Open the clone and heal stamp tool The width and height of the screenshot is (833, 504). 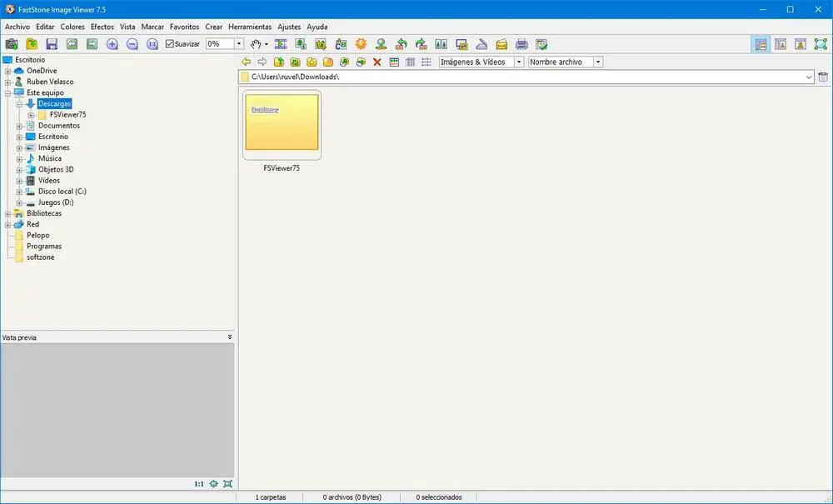pos(381,44)
